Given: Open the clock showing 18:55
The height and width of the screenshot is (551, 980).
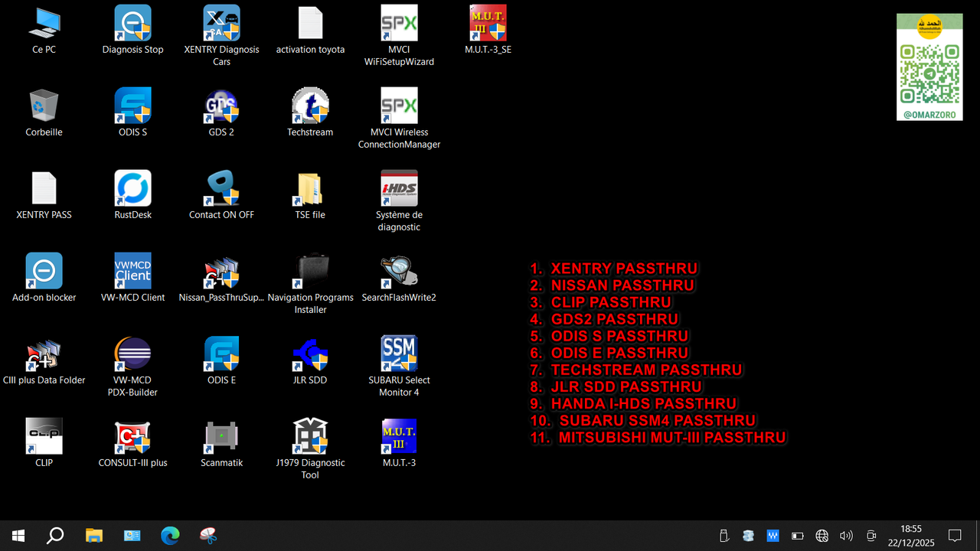Looking at the screenshot, I should [911, 536].
